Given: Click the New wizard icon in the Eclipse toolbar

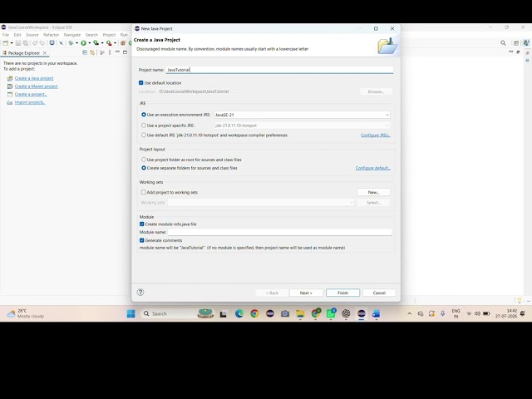Looking at the screenshot, I should coord(6,43).
